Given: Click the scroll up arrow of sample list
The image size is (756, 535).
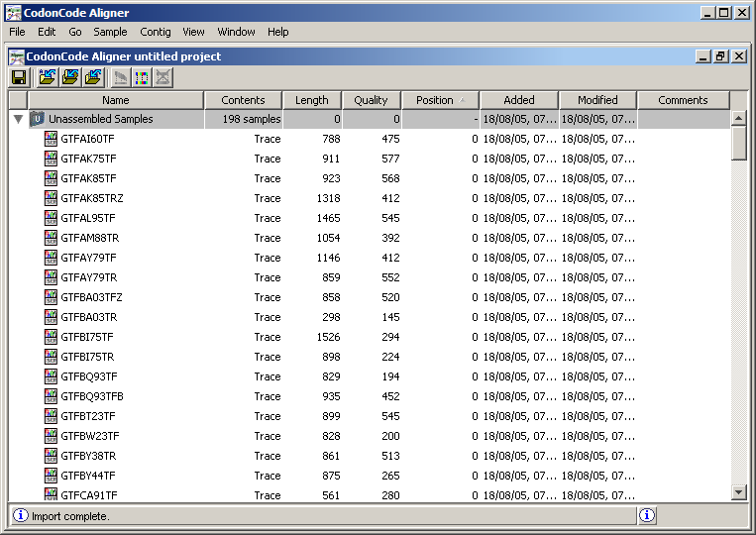Looking at the screenshot, I should 738,118.
